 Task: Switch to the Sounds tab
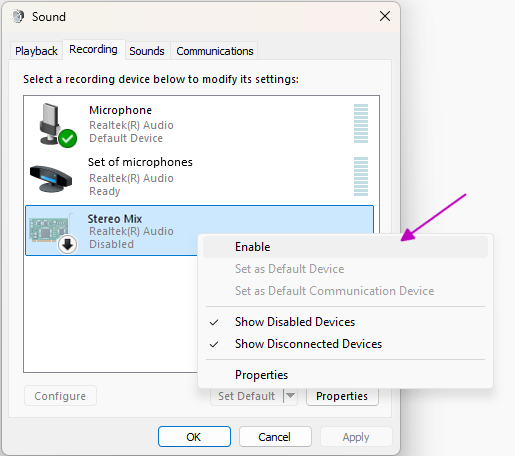(147, 51)
